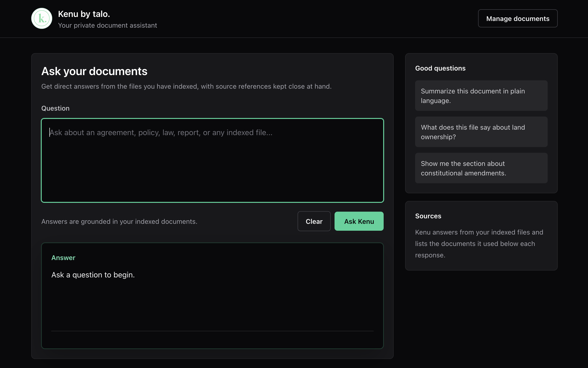The width and height of the screenshot is (588, 368).
Task: Click the Sources description paragraph
Action: tap(479, 244)
